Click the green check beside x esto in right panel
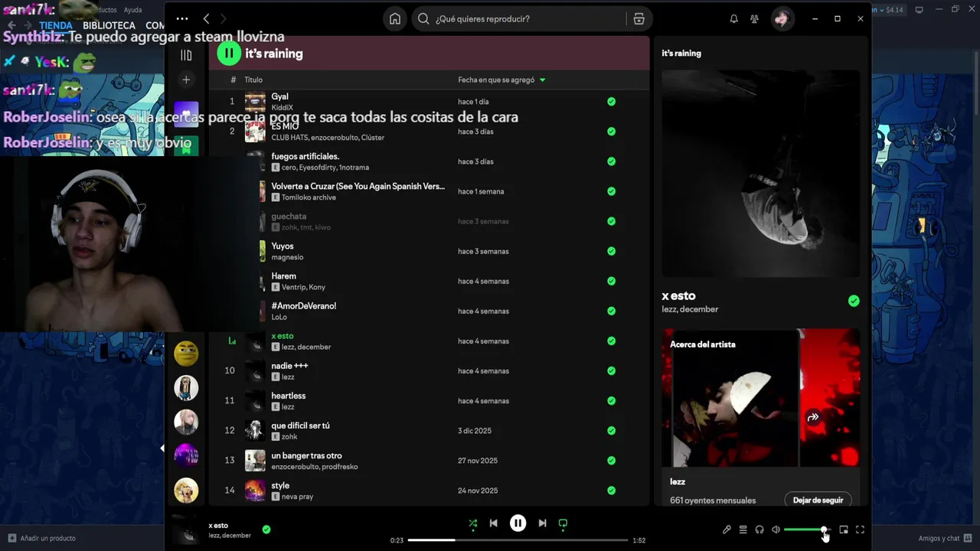 (854, 302)
